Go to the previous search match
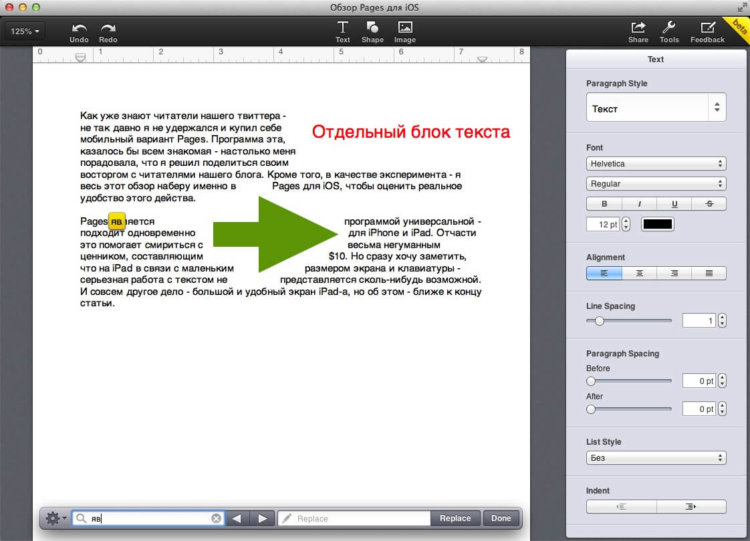This screenshot has height=541, width=750. 237,518
